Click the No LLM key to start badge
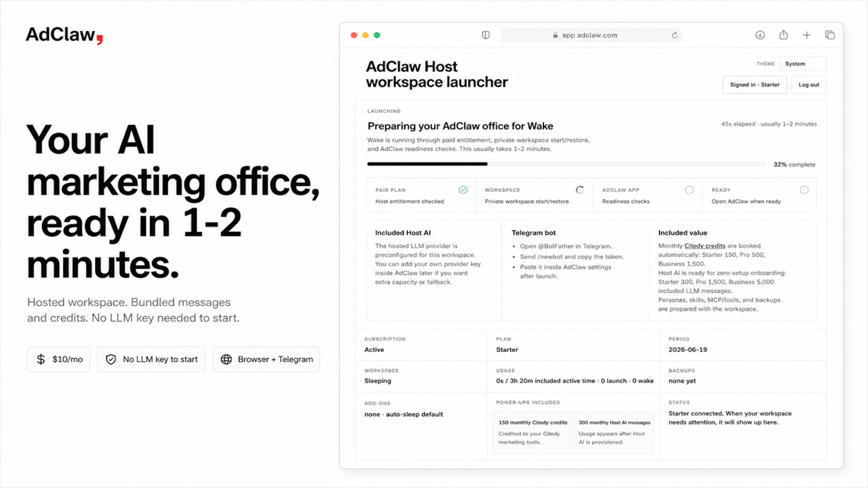This screenshot has width=868, height=488. (151, 359)
